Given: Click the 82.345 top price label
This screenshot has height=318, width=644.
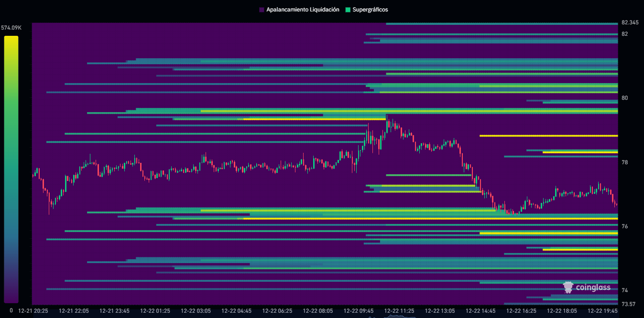Looking at the screenshot, I should (x=630, y=22).
